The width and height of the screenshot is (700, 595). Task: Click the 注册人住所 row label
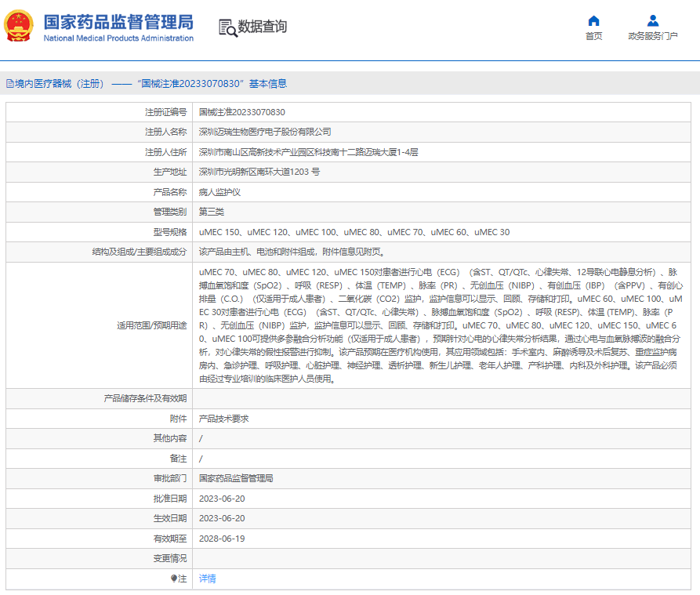165,152
